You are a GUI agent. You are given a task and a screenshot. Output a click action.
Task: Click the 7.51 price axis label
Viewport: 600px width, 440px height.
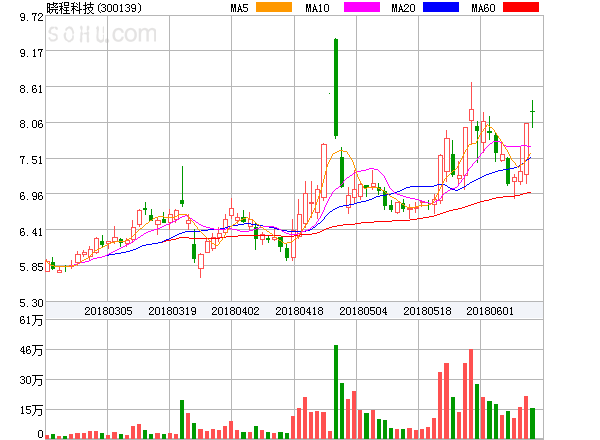point(31,160)
